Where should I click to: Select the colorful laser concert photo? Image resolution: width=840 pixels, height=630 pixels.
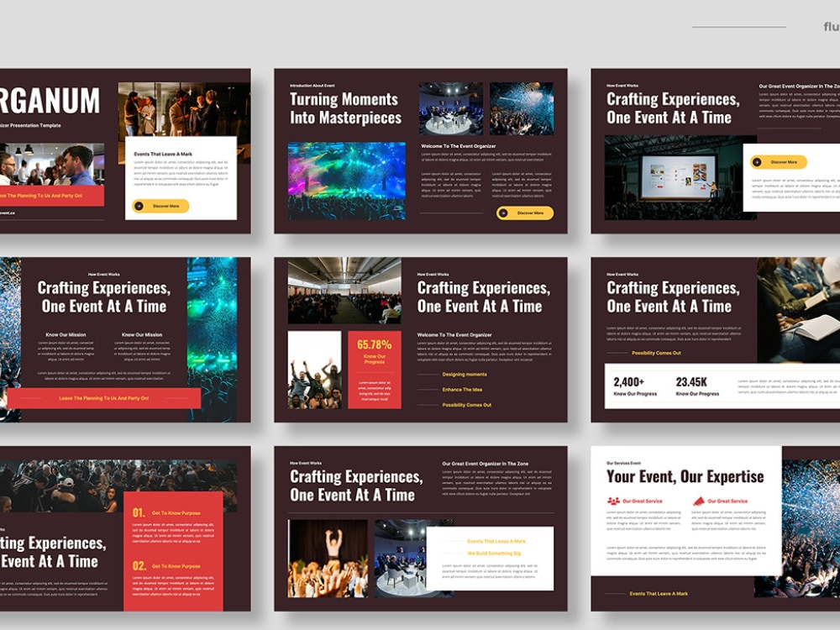347,181
